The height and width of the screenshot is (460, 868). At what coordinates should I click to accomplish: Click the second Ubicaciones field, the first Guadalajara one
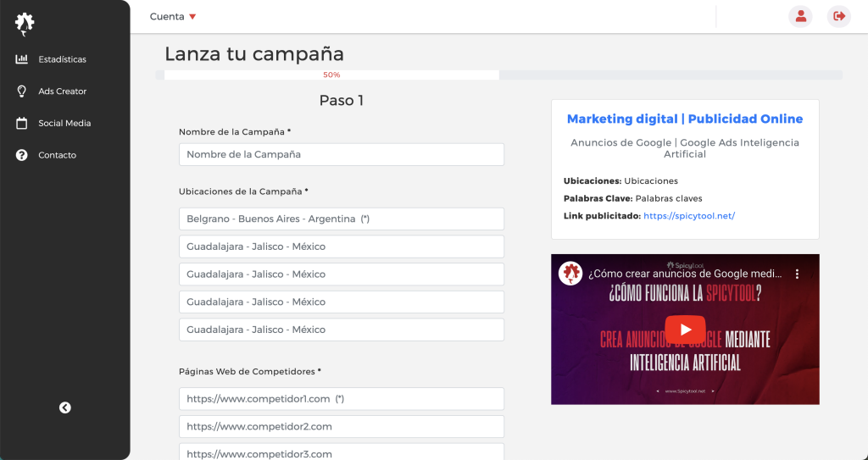point(342,247)
